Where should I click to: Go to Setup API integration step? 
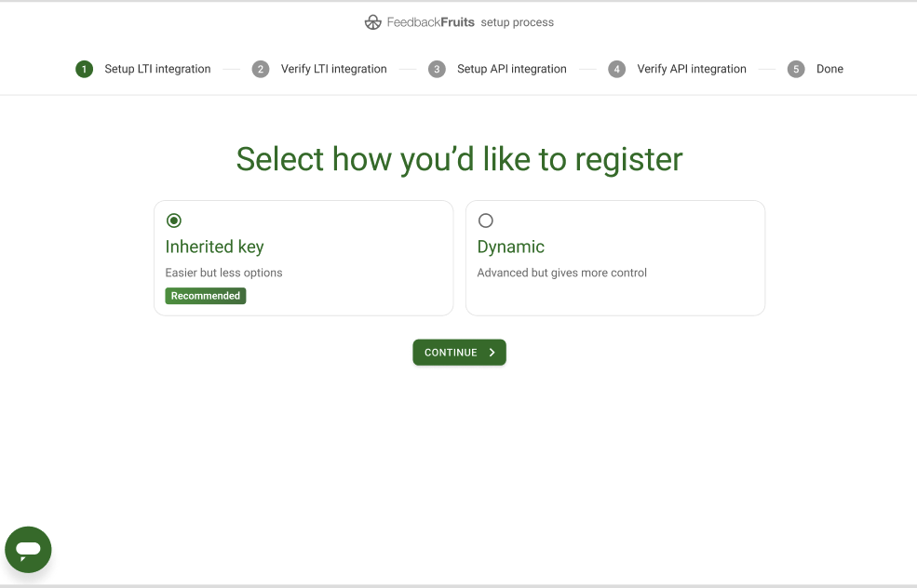pos(512,69)
